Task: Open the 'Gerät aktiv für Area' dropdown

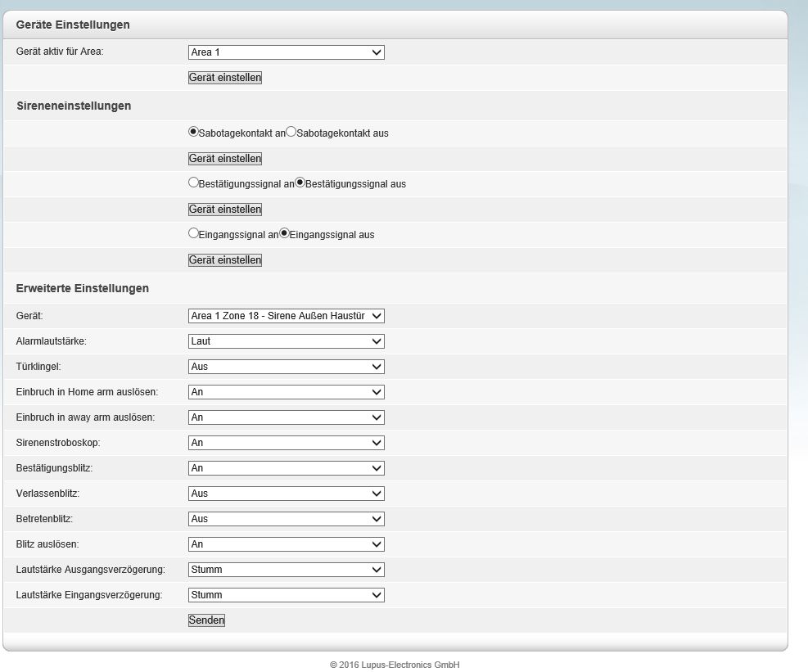Action: (x=286, y=52)
